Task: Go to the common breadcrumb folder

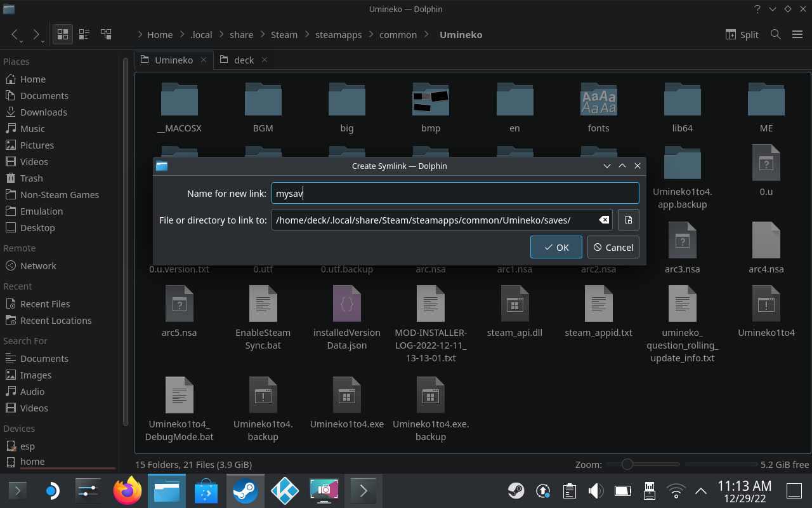Action: tap(398, 35)
